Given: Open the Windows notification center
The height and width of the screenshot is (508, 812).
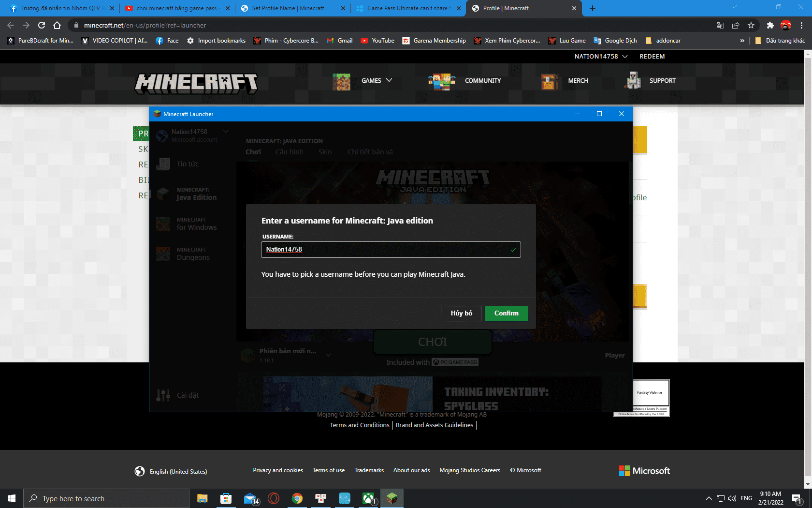Looking at the screenshot, I should point(797,498).
